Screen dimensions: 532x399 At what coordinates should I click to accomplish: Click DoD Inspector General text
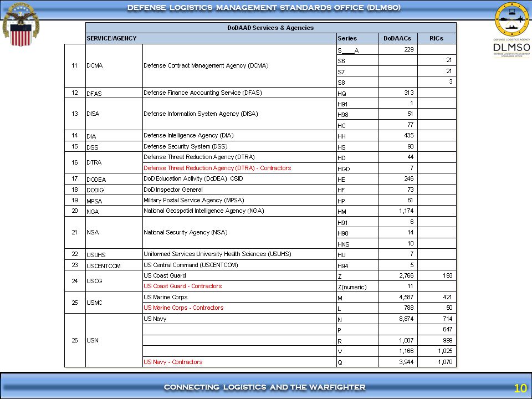pos(173,190)
